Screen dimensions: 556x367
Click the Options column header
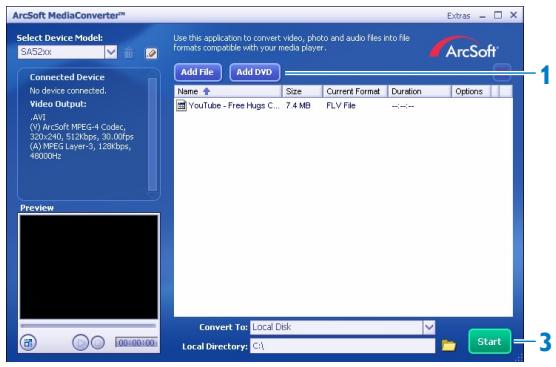point(471,91)
